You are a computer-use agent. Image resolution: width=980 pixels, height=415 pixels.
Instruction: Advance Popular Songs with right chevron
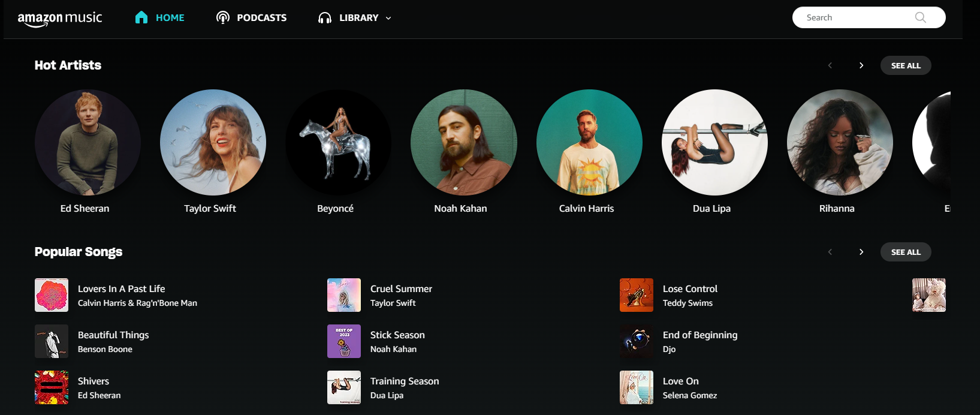tap(861, 252)
